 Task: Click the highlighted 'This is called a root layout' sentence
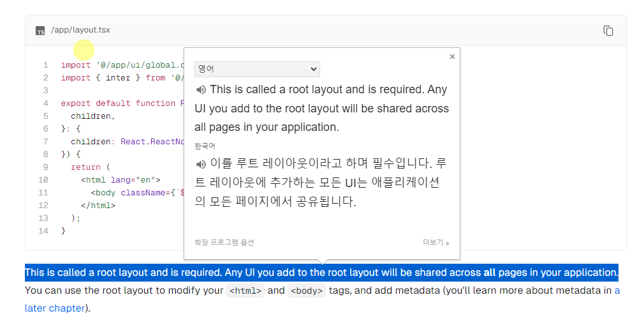coord(321,273)
